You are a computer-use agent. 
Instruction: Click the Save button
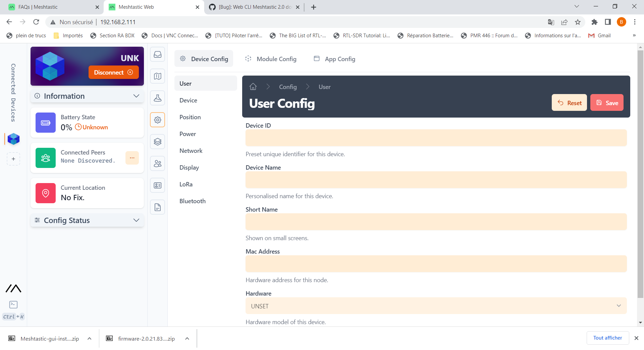coord(607,103)
